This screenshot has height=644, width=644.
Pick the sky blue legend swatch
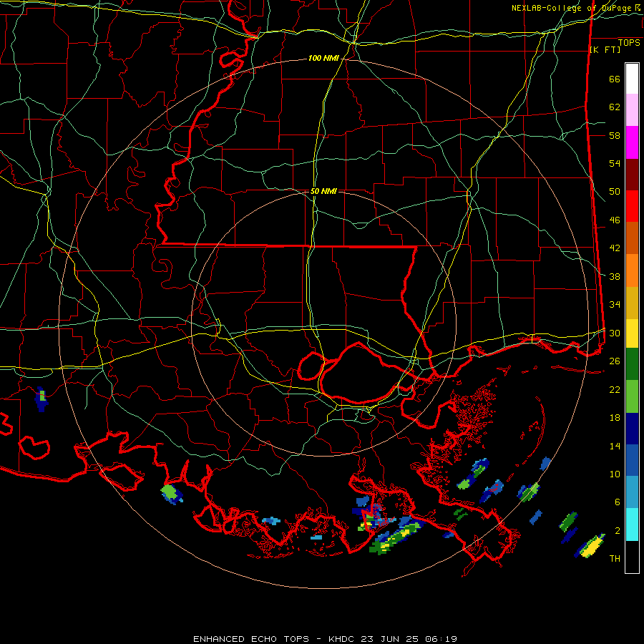(x=632, y=492)
